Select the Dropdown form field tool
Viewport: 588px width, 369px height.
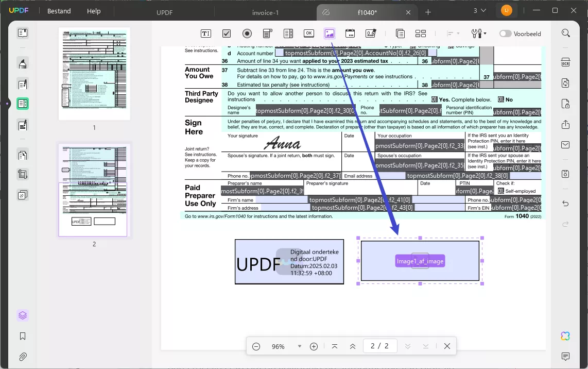pos(267,34)
